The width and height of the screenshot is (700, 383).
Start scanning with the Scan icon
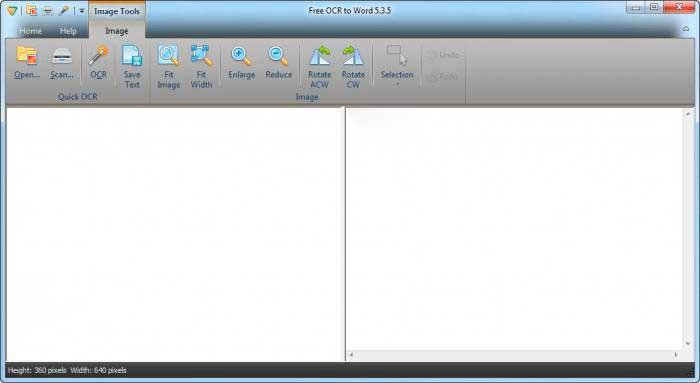point(62,56)
